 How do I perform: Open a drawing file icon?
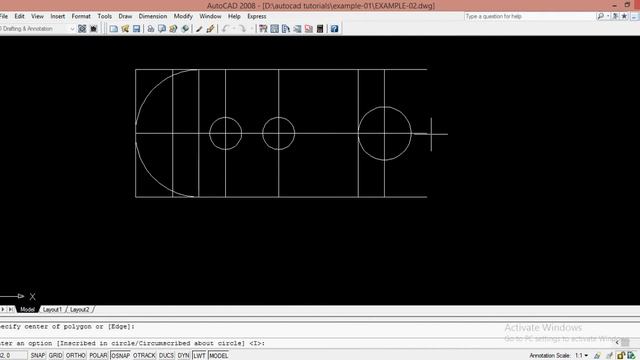[x=125, y=29]
